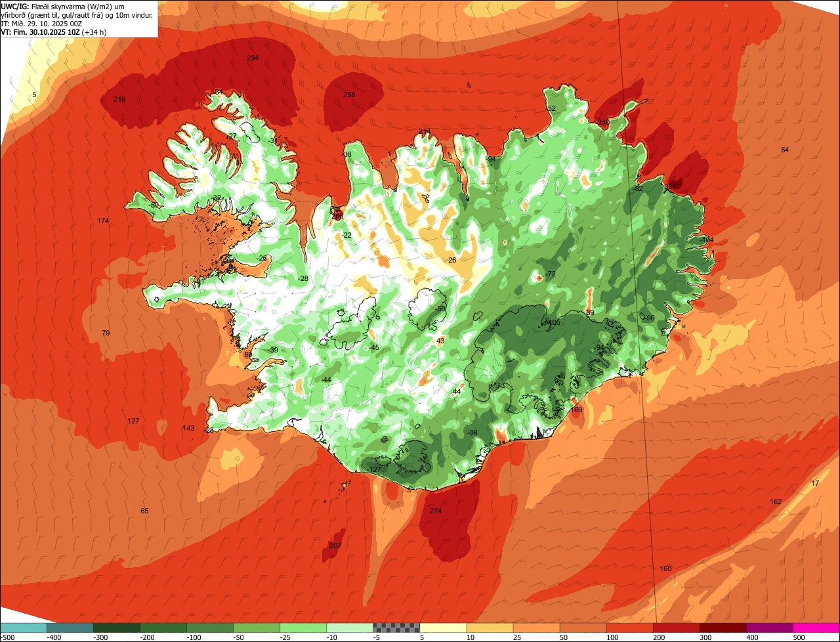This screenshot has height=642, width=840.
Task: Click the 214 value on the north coast
Action: [x=425, y=131]
